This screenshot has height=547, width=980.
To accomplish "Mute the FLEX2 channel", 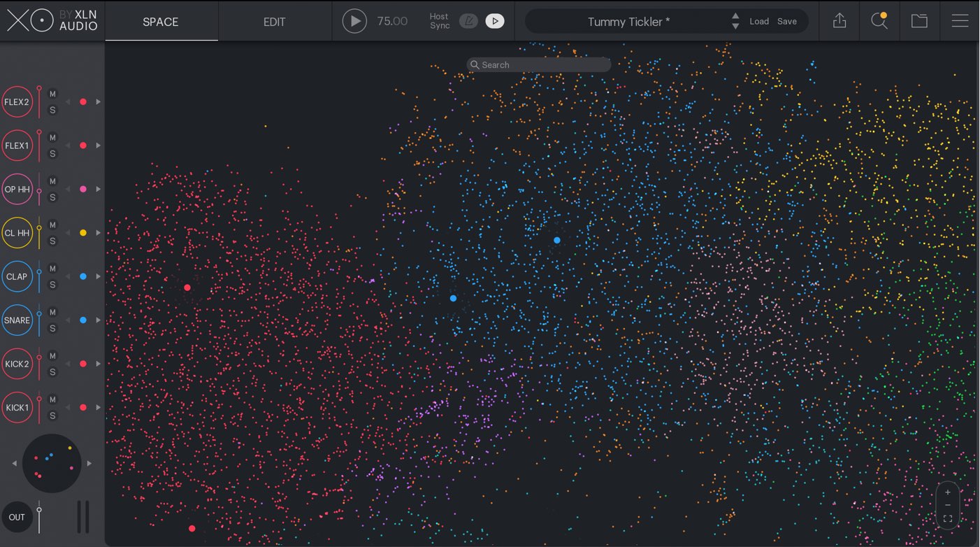I will click(x=52, y=94).
